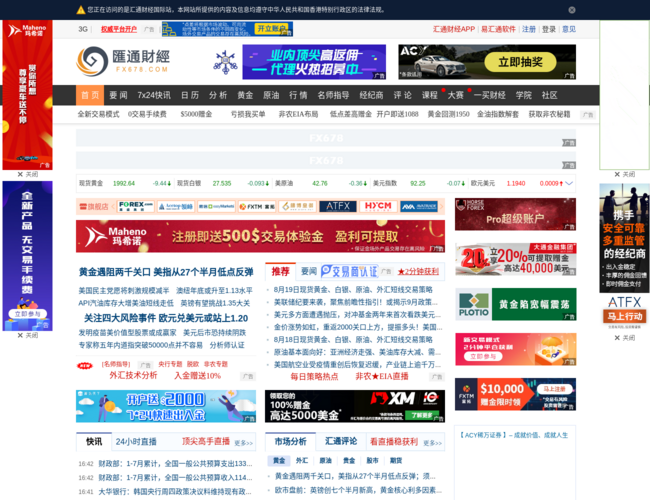Open the 原油 navigation item

click(x=271, y=95)
